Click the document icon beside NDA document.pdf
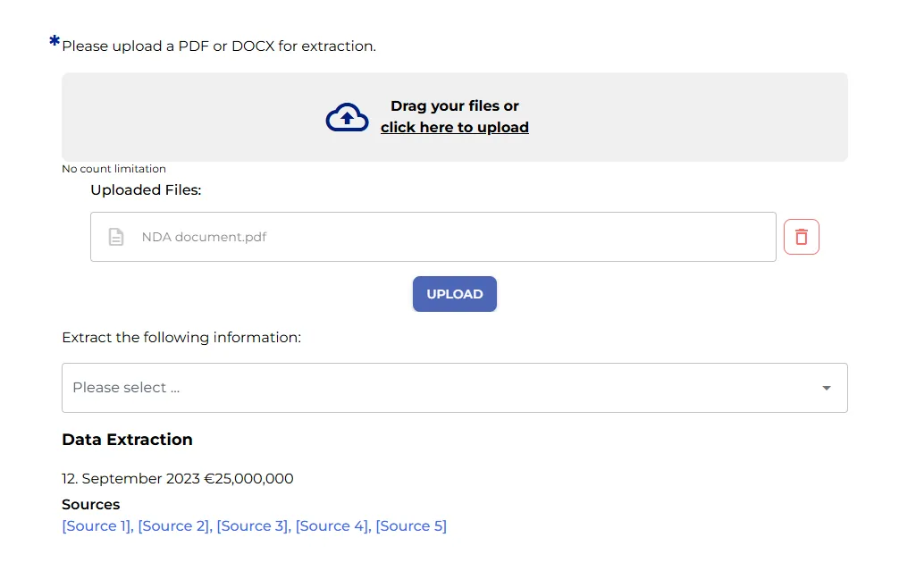The image size is (916, 588). (x=116, y=237)
